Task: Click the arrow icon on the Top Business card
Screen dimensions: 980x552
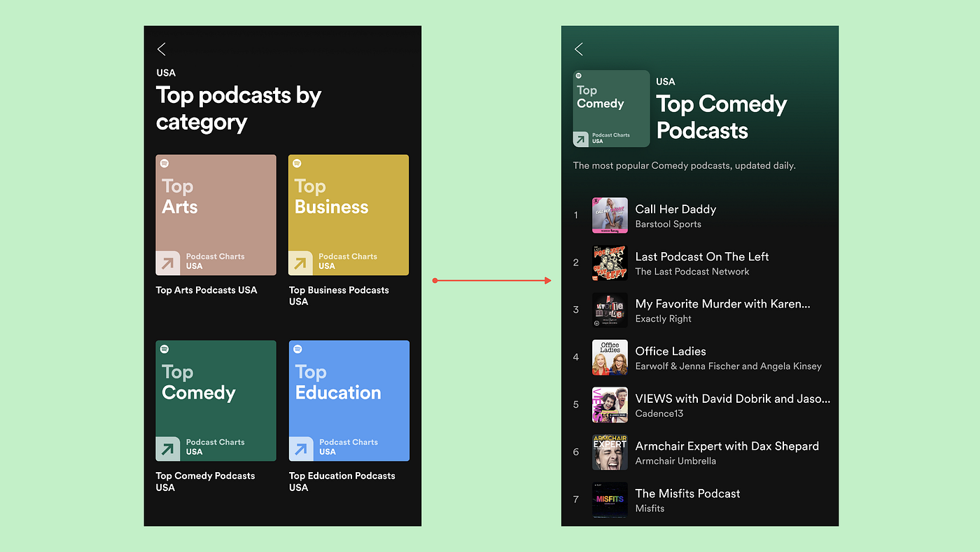Action: tap(300, 263)
